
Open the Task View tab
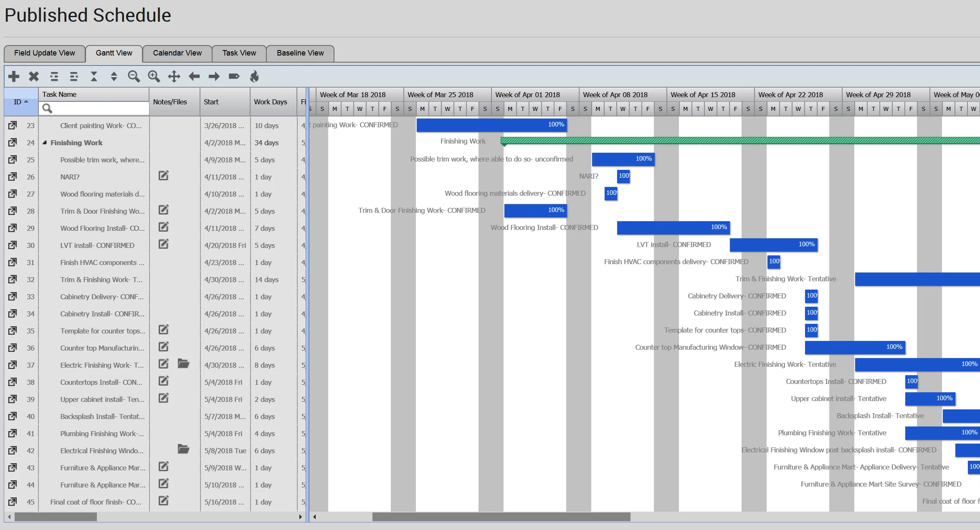click(x=239, y=53)
